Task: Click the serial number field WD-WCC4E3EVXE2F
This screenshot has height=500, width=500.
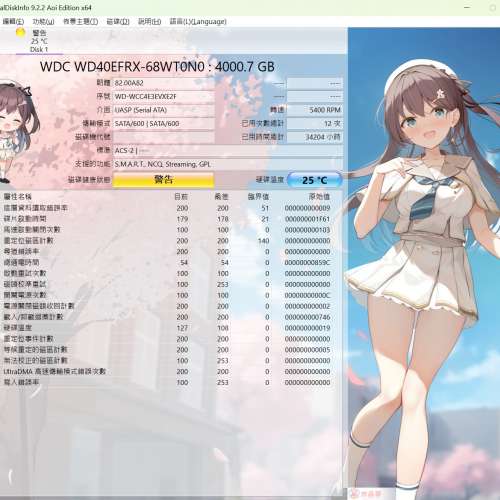Action: click(163, 97)
